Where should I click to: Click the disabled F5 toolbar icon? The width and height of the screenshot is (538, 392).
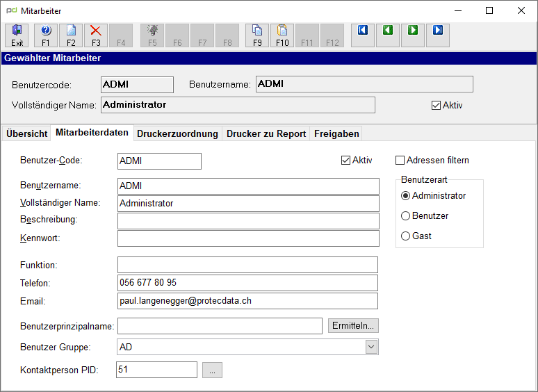pos(152,35)
